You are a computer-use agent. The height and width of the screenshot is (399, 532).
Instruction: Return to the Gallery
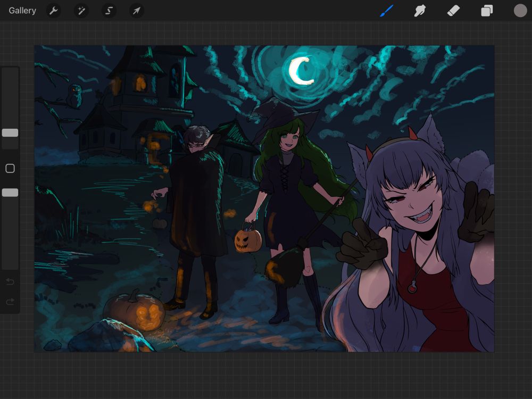point(22,11)
